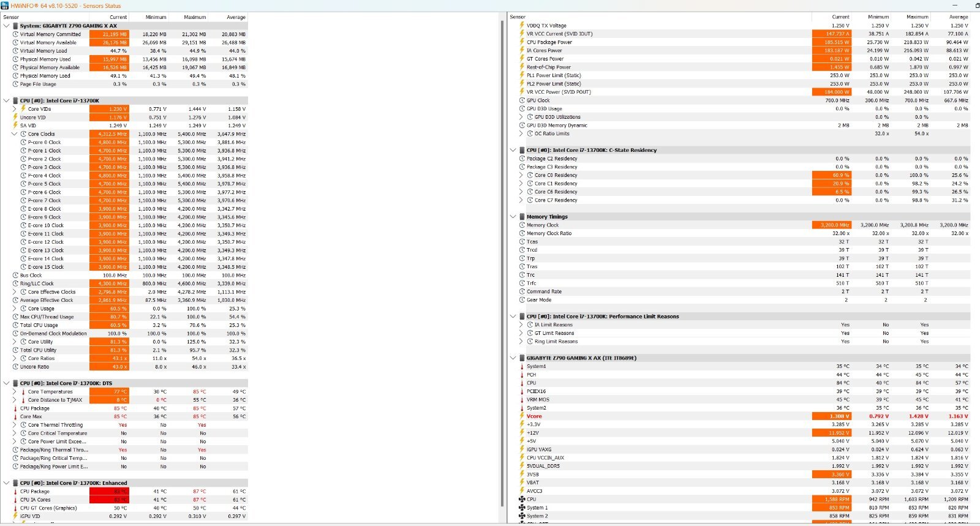
Task: Expand the IA Limit Reasons row
Action: pyautogui.click(x=521, y=325)
